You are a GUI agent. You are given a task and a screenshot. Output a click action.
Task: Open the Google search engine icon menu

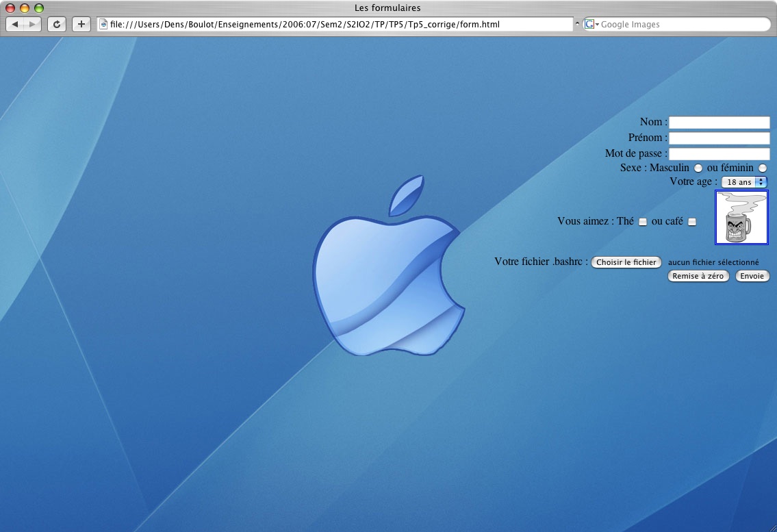591,24
